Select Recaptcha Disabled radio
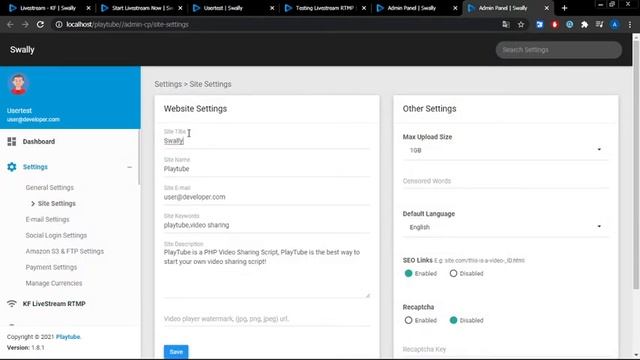640x360 pixels. 453,320
